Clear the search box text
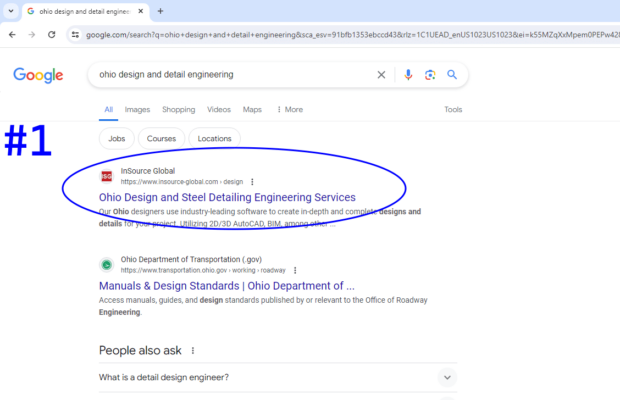 click(381, 75)
